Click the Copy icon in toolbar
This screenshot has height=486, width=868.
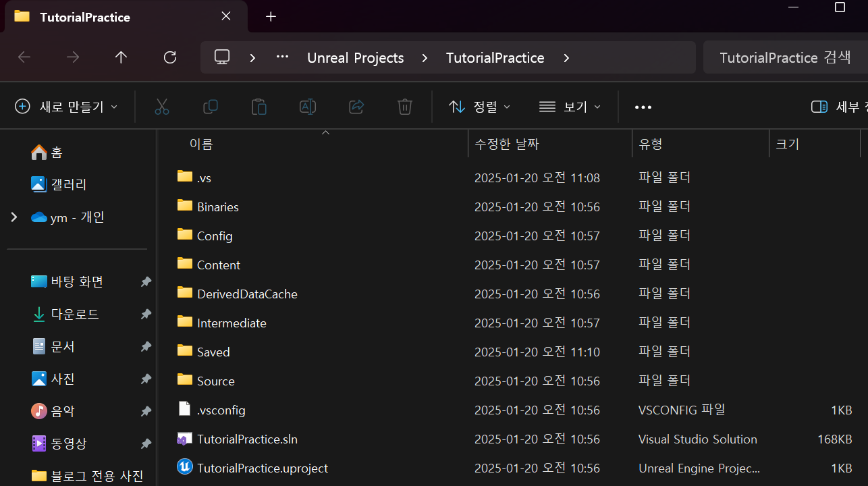[x=211, y=107]
